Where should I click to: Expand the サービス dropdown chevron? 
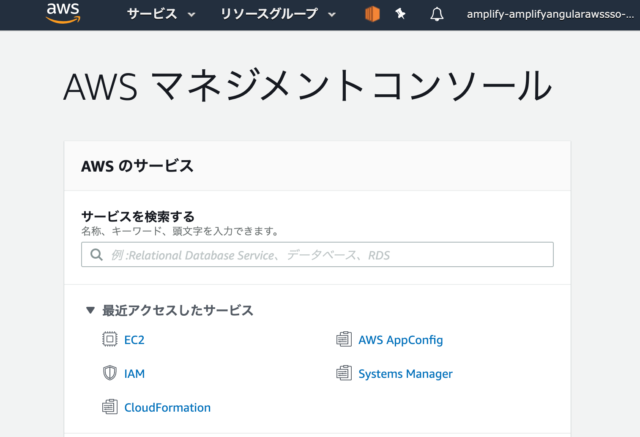point(191,15)
